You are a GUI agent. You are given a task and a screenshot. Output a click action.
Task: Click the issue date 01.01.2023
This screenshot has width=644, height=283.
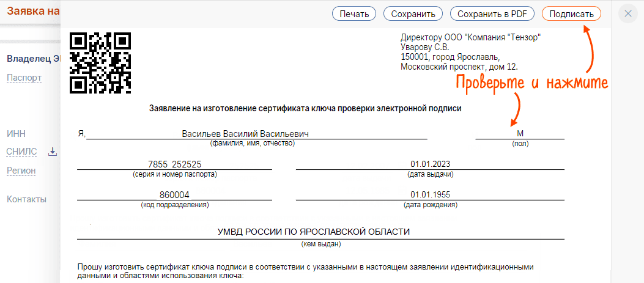coord(429,164)
